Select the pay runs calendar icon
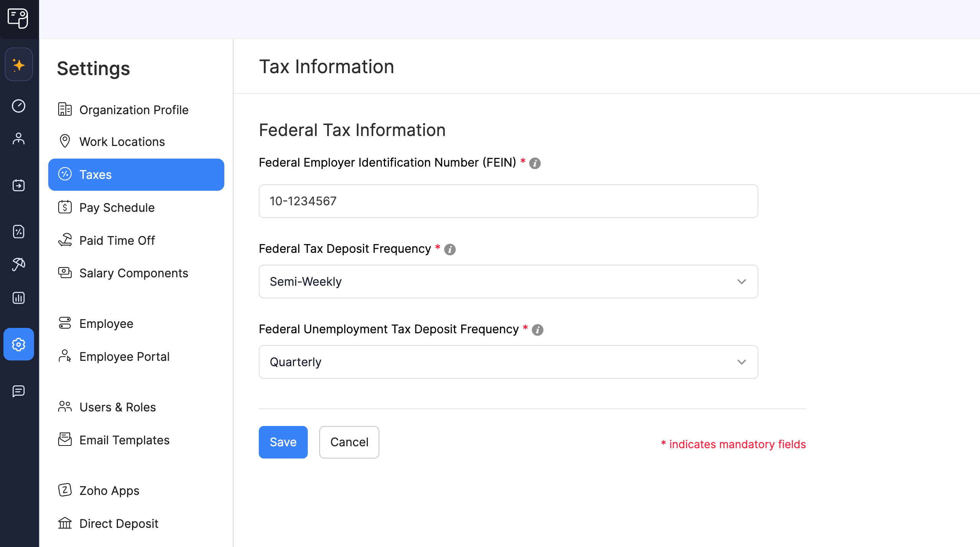 (x=19, y=185)
